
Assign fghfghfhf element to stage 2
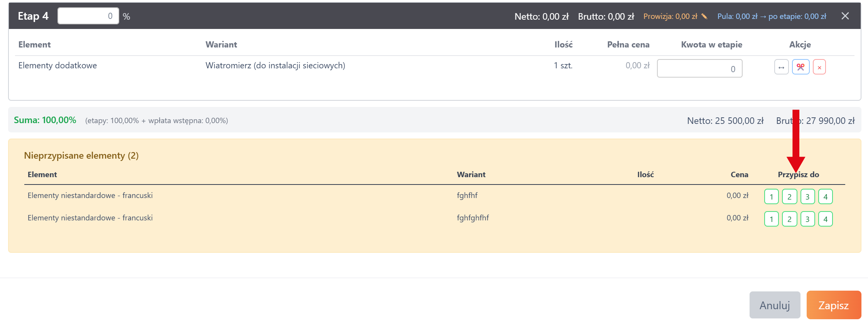789,219
